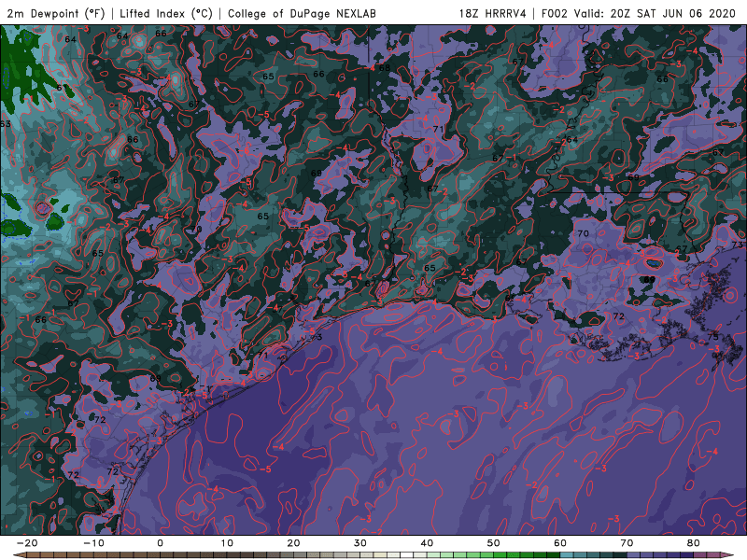Click the '60' color scale label
This screenshot has width=747, height=560.
(560, 543)
